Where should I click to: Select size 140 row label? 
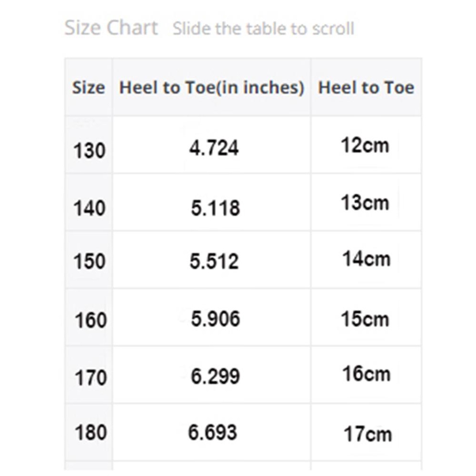coord(89,208)
